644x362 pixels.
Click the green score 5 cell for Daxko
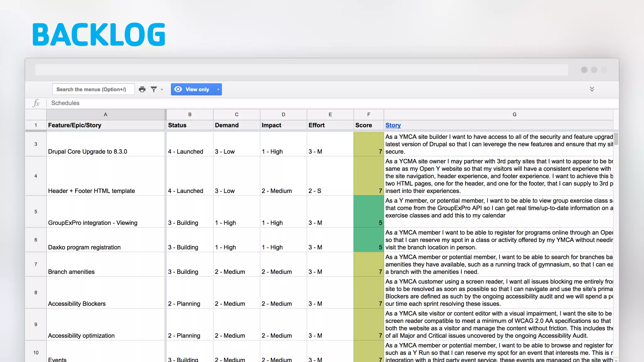click(369, 240)
